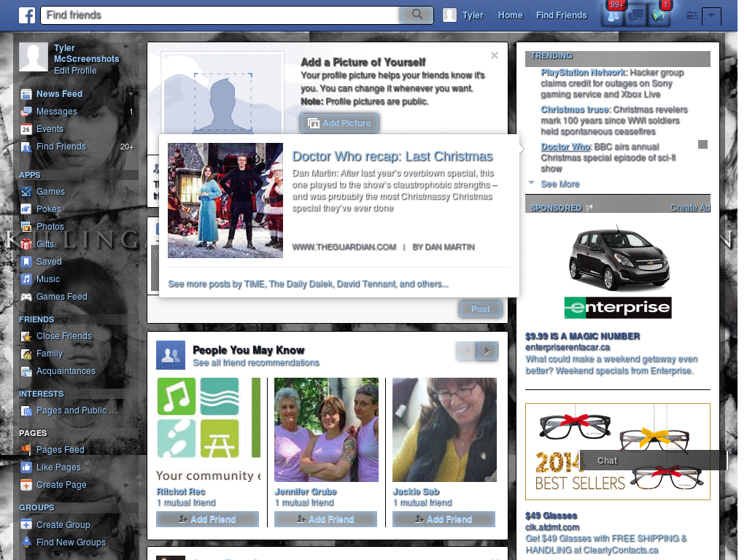
Task: Open Tyler profile link in top bar
Action: pos(463,15)
